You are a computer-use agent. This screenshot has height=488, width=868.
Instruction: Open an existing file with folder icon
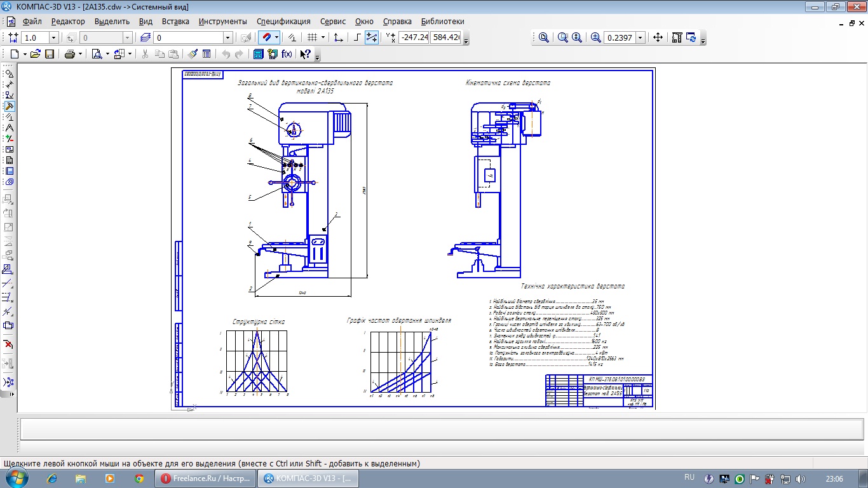click(36, 55)
